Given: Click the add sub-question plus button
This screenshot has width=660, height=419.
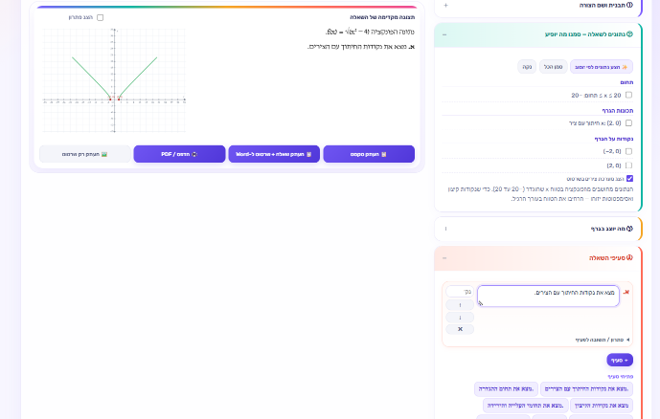Looking at the screenshot, I should click(x=620, y=360).
